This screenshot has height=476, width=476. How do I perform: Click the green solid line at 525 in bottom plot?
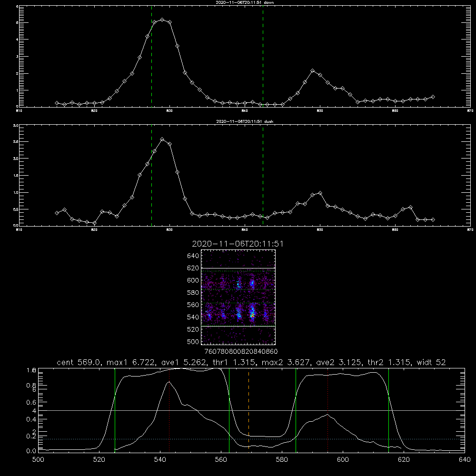point(115,410)
